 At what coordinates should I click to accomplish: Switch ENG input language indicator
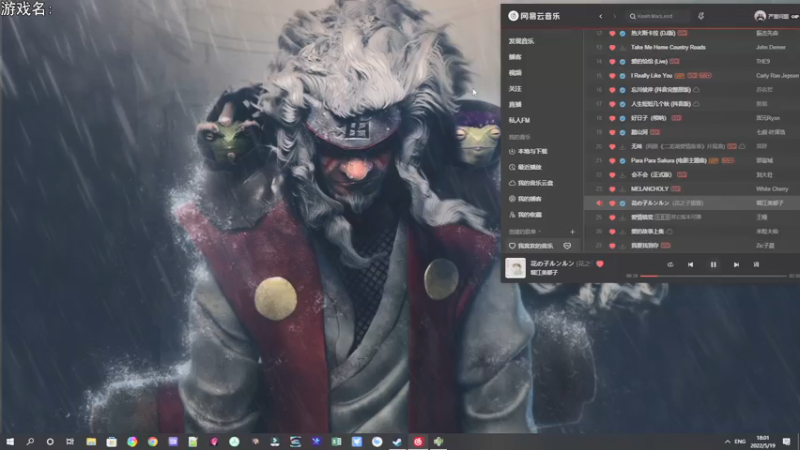740,441
